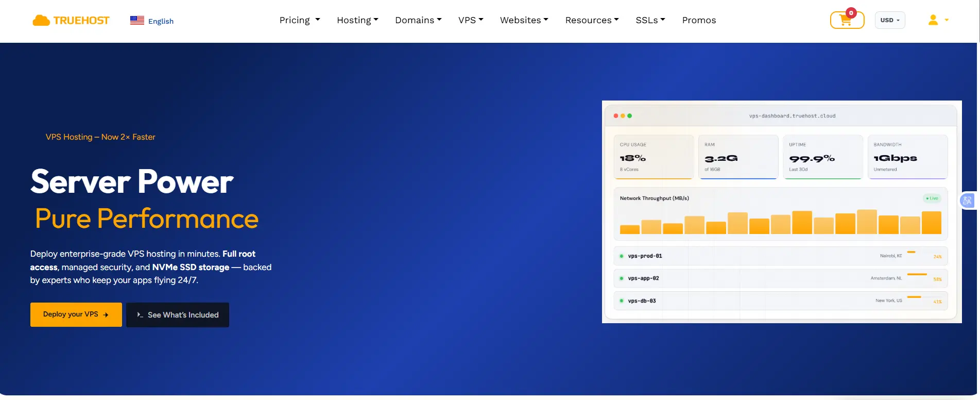Viewport: 980px width, 400px height.
Task: Click the Nairobi, KE location text
Action: pos(891,256)
